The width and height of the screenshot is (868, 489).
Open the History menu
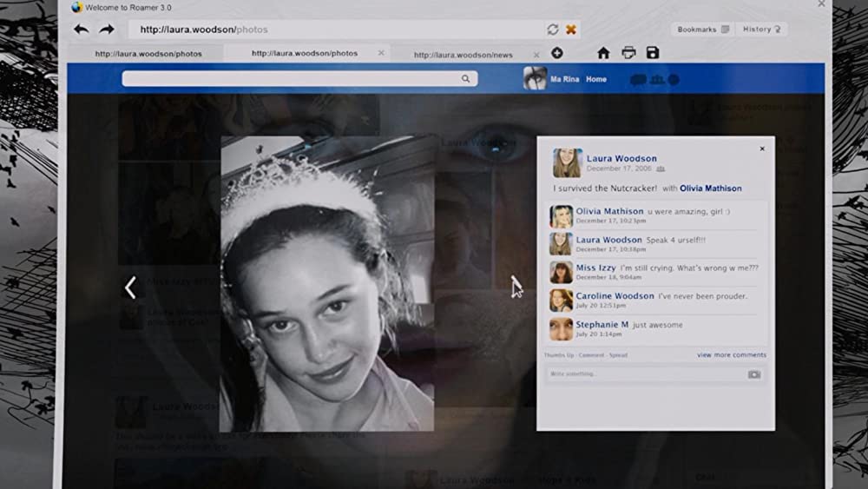tap(761, 30)
